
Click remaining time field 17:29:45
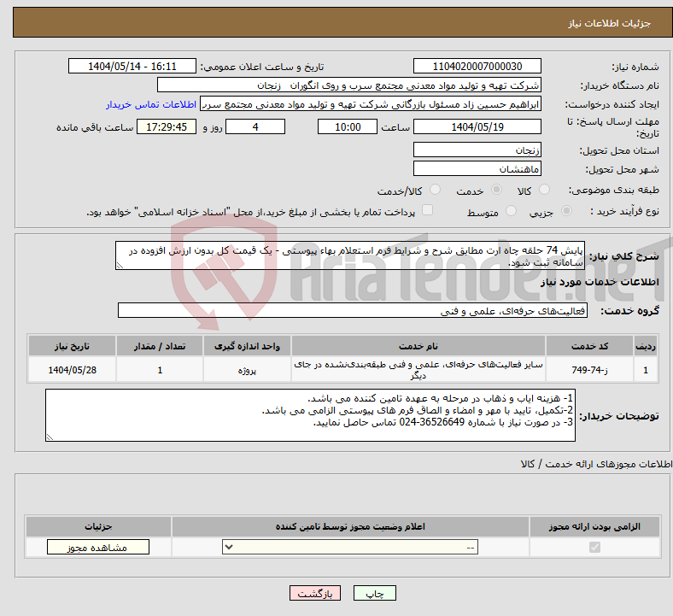[167, 126]
